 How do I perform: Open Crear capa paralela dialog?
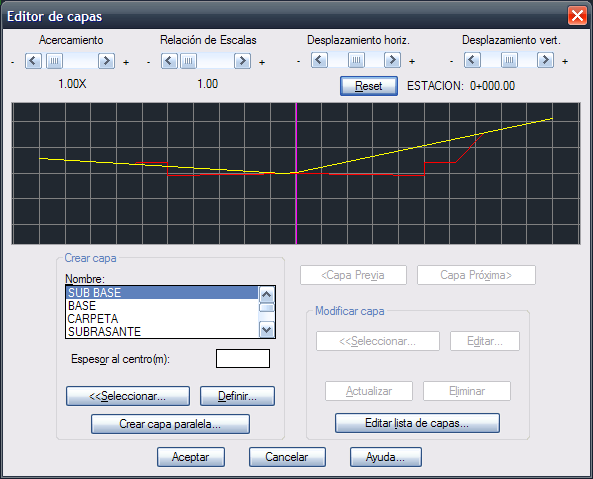[170, 424]
